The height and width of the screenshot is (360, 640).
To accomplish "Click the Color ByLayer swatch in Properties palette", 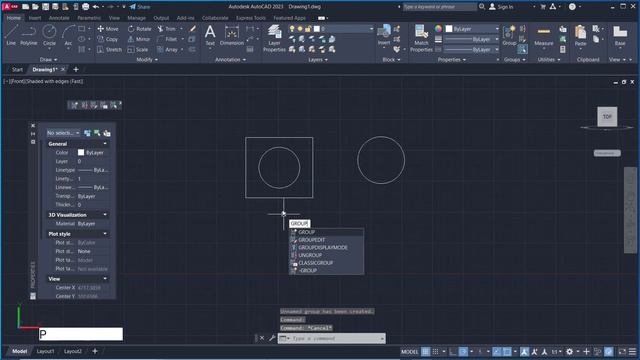I will point(81,152).
